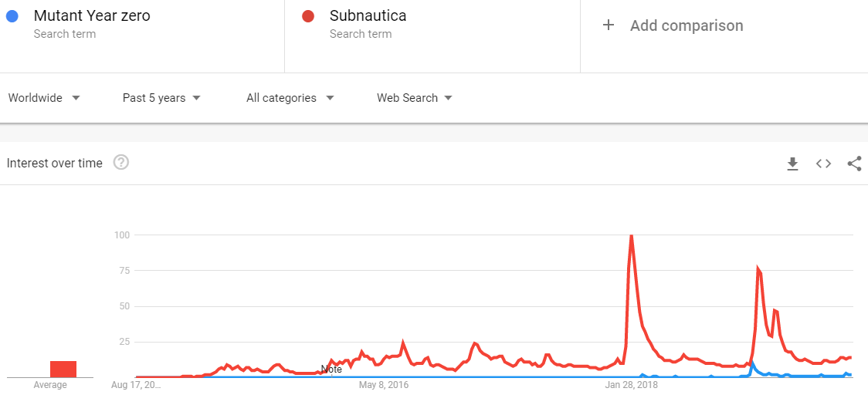Click the Interest over time heading
This screenshot has width=868, height=395.
tap(54, 164)
